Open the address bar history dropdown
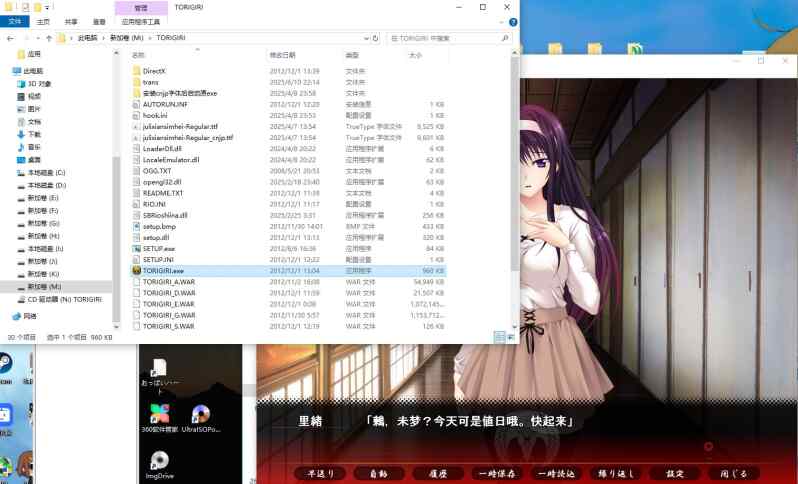This screenshot has height=484, width=798. click(x=366, y=38)
